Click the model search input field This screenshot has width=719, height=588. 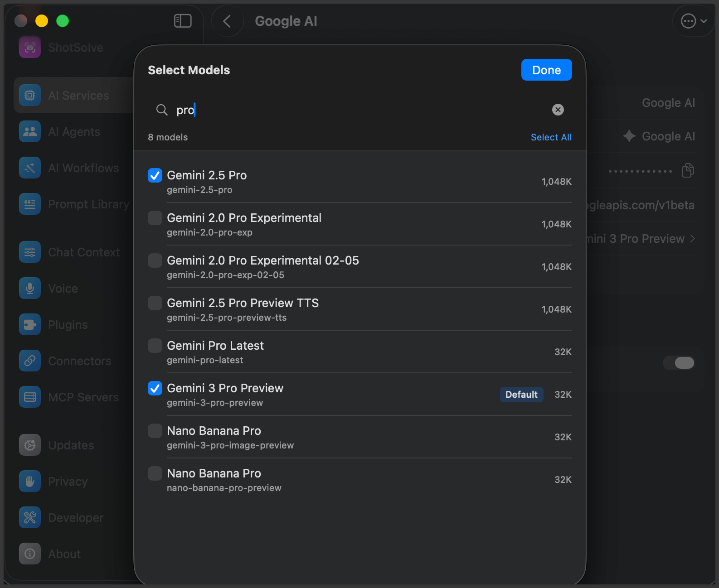[360, 110]
